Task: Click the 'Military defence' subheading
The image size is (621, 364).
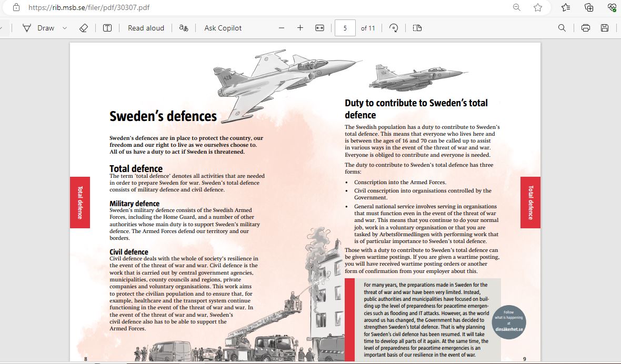Action: 134,204
